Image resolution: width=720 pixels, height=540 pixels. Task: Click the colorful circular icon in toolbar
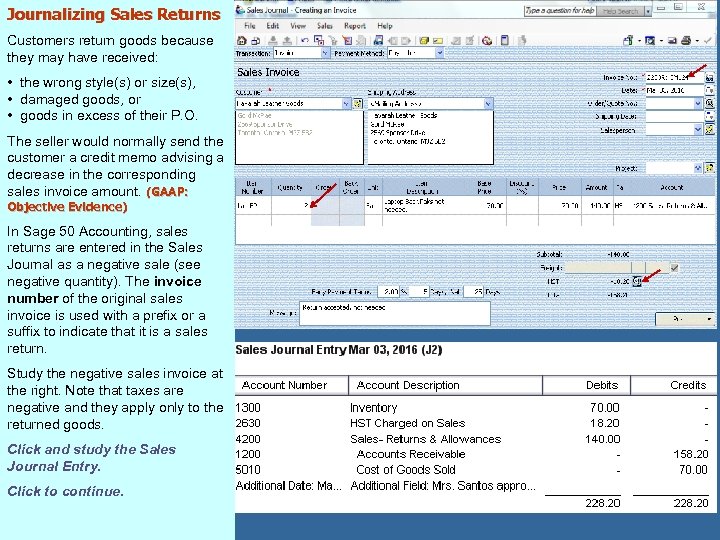click(x=487, y=40)
